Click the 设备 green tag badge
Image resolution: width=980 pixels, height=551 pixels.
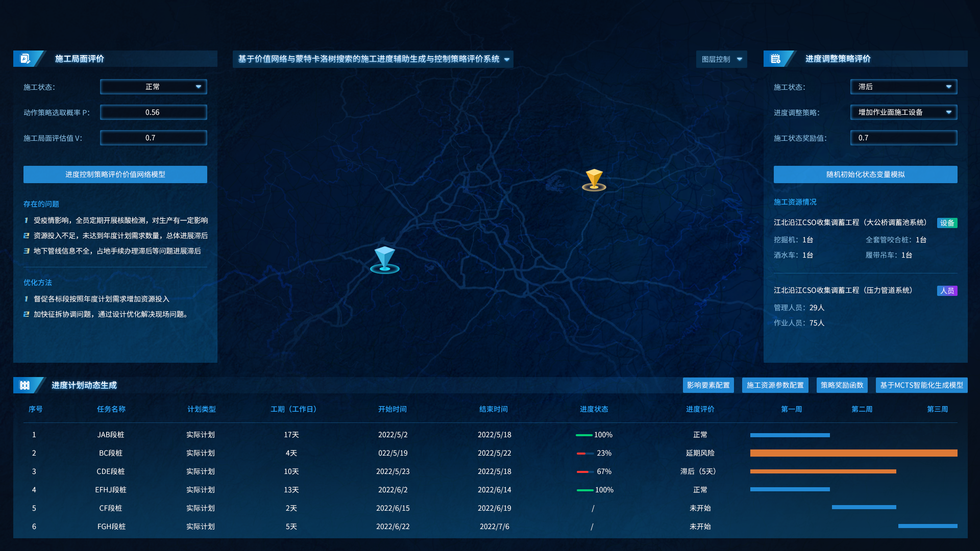pyautogui.click(x=947, y=223)
